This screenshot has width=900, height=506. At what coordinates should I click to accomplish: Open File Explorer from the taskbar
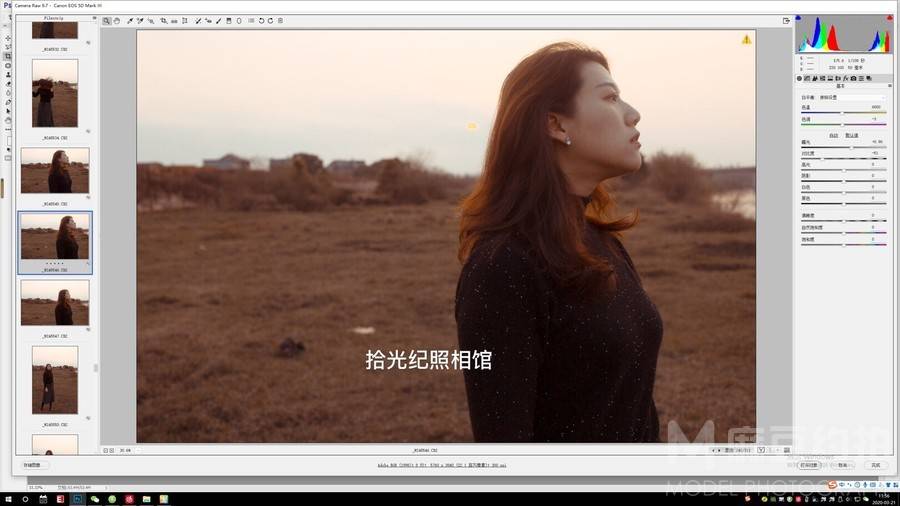146,499
